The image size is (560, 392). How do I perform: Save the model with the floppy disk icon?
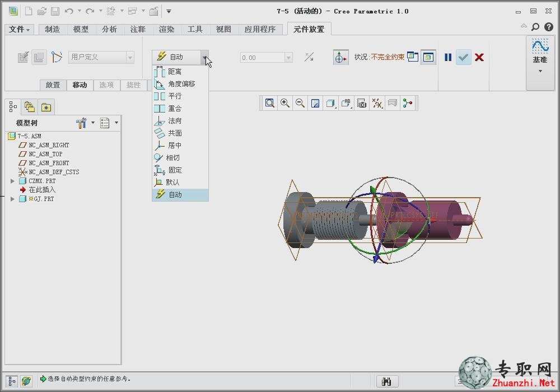click(x=55, y=11)
